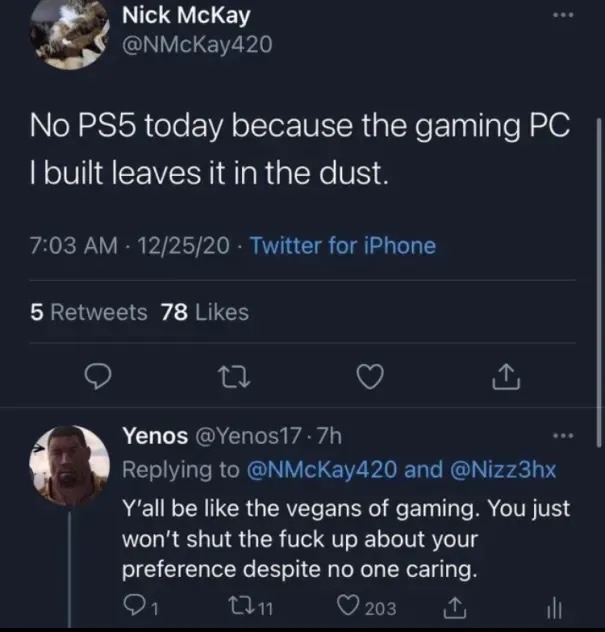Click the scrollbar on the right edge
The image size is (605, 632).
click(x=598, y=280)
